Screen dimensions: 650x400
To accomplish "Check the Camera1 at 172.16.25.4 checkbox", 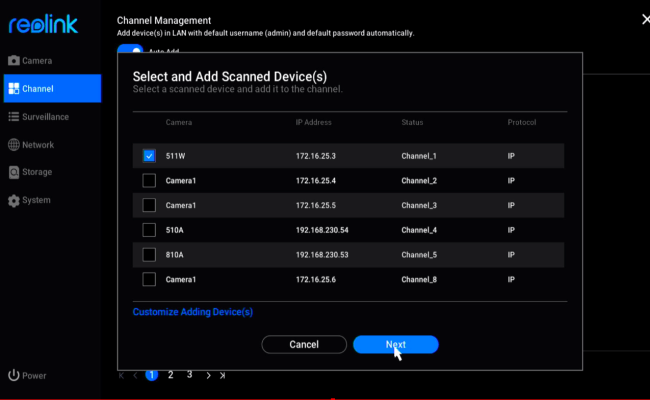I will [149, 181].
